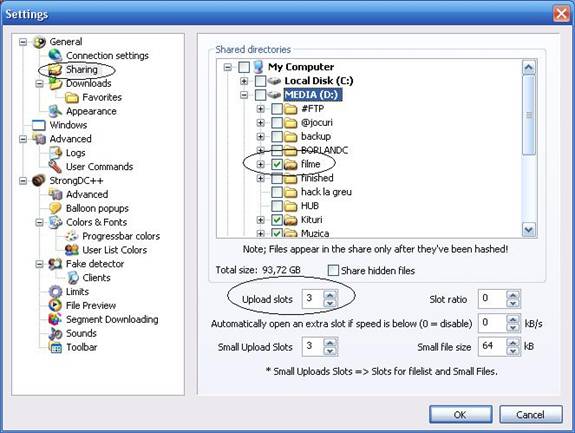Open the Segment Downloading colorful icon
This screenshot has width=575, height=433.
point(55,319)
